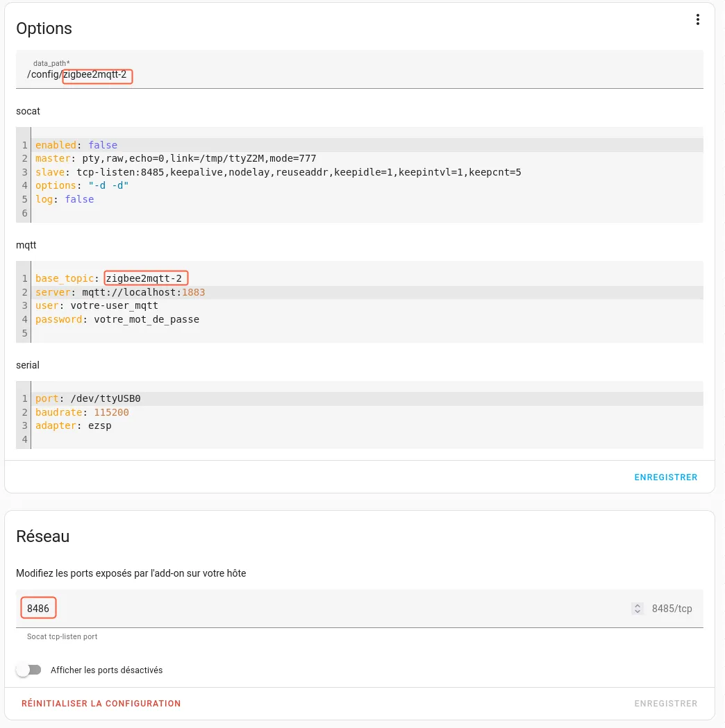Click the 'adapter: ezsp' line
Screen dimensions: 725x728
click(x=74, y=425)
